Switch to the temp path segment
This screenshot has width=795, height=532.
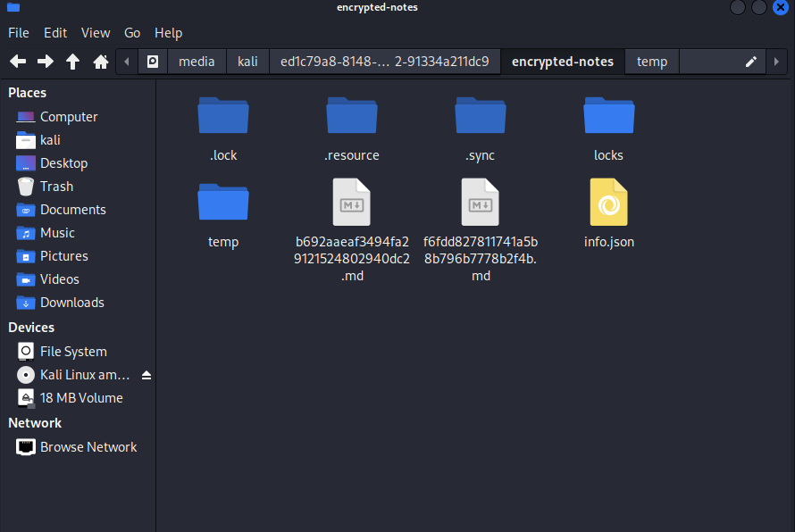tap(652, 62)
